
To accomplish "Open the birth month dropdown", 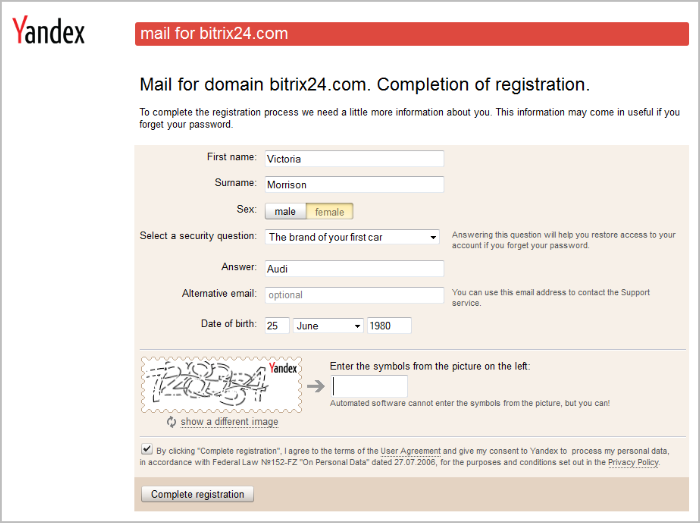I will point(329,325).
